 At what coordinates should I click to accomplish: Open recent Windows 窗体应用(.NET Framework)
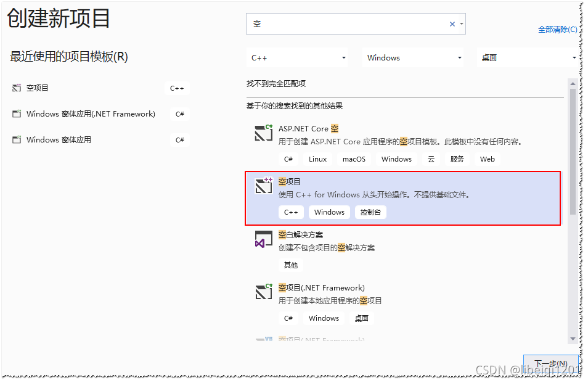click(x=100, y=114)
